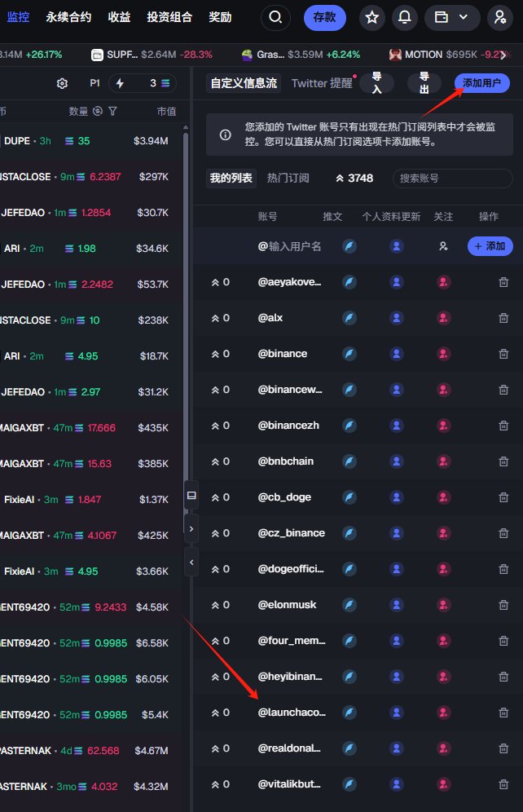
Task: Click the @输入用户名 input field
Action: pos(290,246)
